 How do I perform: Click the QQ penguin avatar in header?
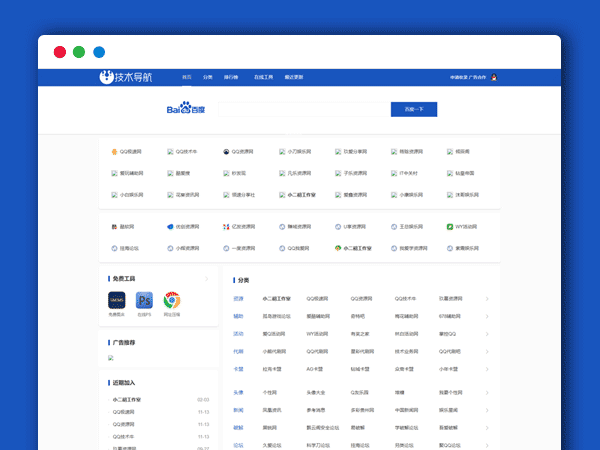pos(494,77)
